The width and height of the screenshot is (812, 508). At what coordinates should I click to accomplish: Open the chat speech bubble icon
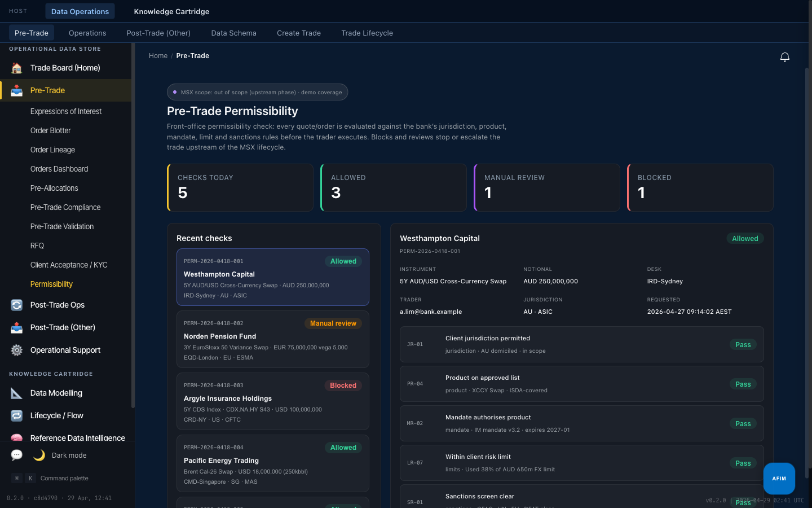tap(17, 455)
